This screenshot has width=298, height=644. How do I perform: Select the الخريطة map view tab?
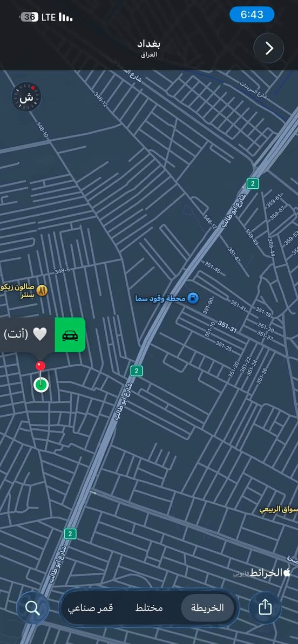pos(207,607)
